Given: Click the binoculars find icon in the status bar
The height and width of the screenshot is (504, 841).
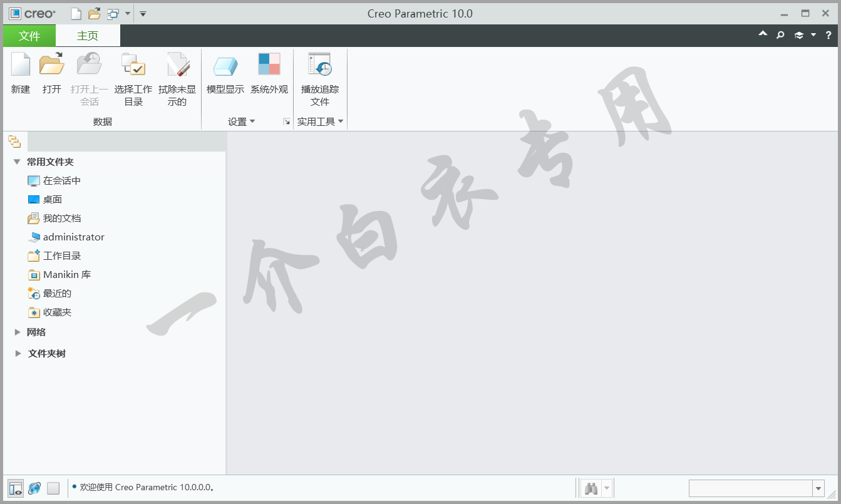Looking at the screenshot, I should click(x=591, y=488).
